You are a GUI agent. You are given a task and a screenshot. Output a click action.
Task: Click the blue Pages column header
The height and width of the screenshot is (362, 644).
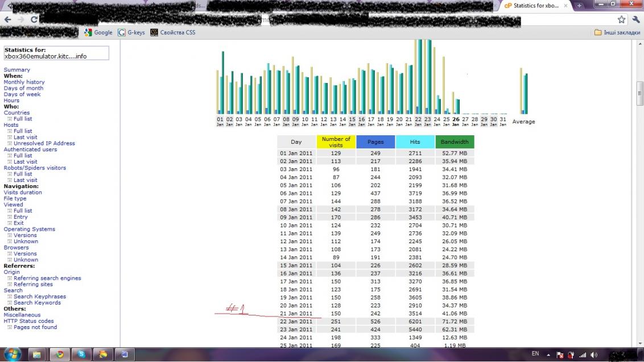[x=375, y=142]
